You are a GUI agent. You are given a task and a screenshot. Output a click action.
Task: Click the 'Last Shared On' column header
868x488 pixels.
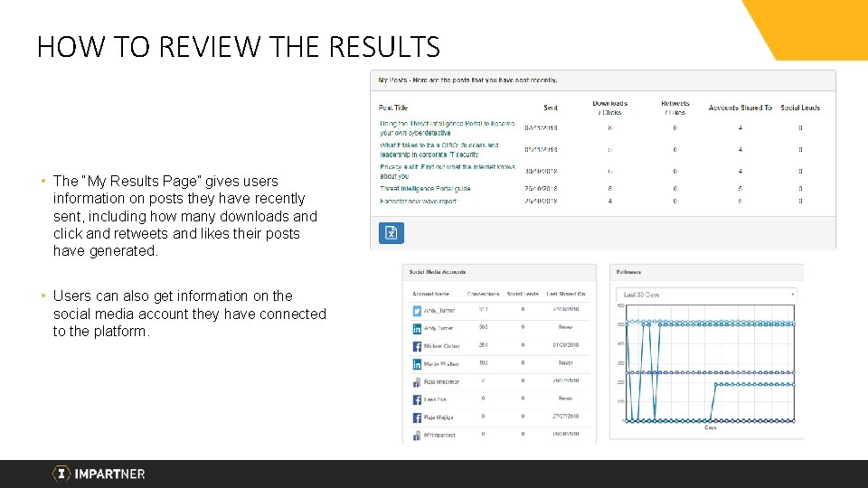click(x=566, y=294)
